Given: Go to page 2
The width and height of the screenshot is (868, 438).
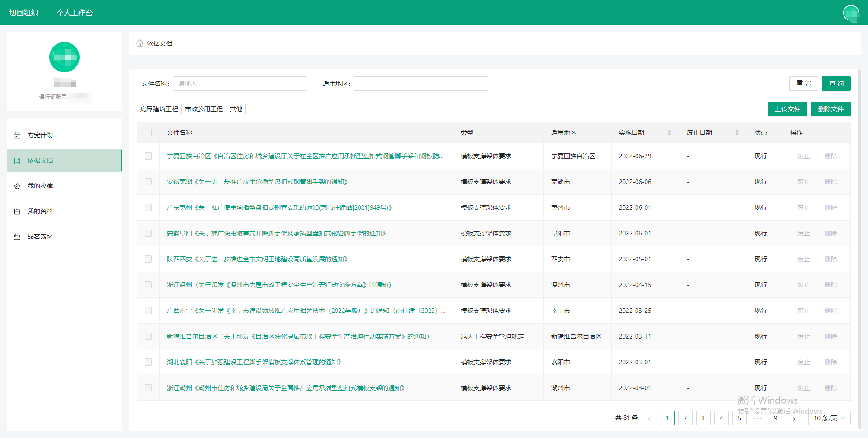Looking at the screenshot, I should tap(685, 418).
